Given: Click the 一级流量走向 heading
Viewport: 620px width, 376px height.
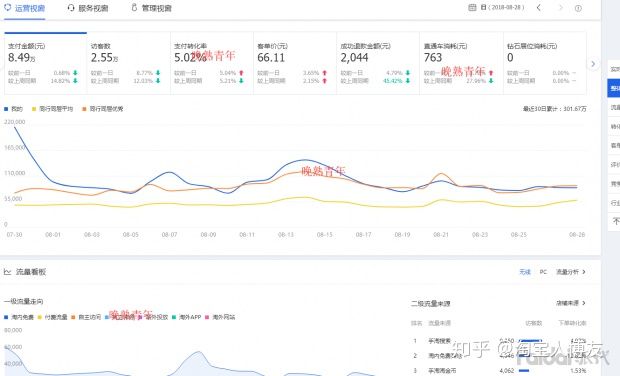Looking at the screenshot, I should [23, 302].
